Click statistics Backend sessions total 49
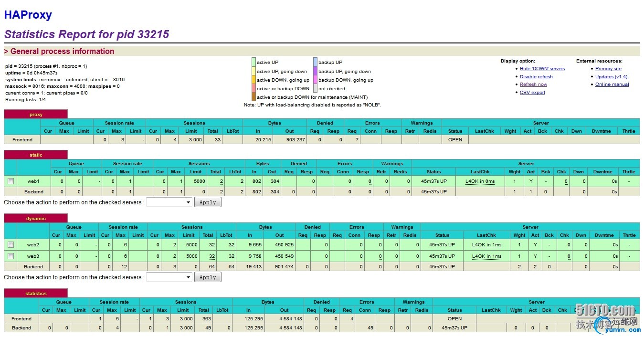 pos(208,328)
